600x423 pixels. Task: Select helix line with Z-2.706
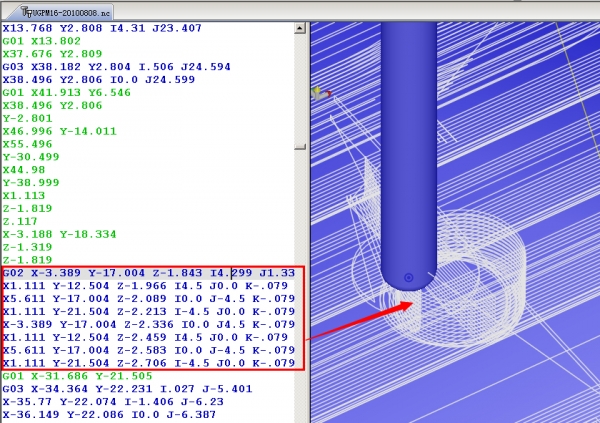click(149, 363)
